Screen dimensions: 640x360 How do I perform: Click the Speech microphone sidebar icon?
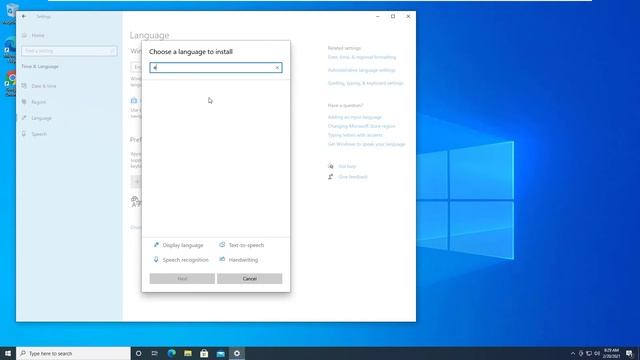pos(24,134)
